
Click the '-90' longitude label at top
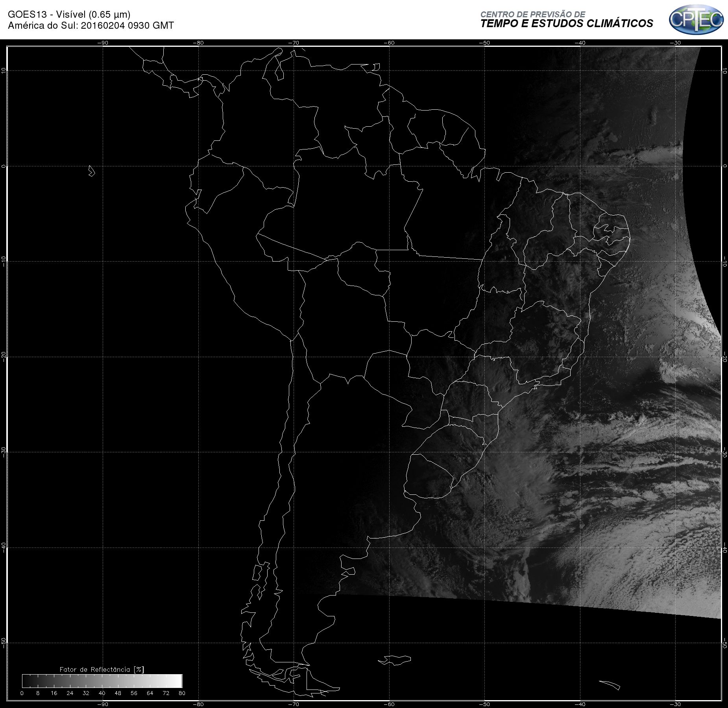click(x=103, y=43)
